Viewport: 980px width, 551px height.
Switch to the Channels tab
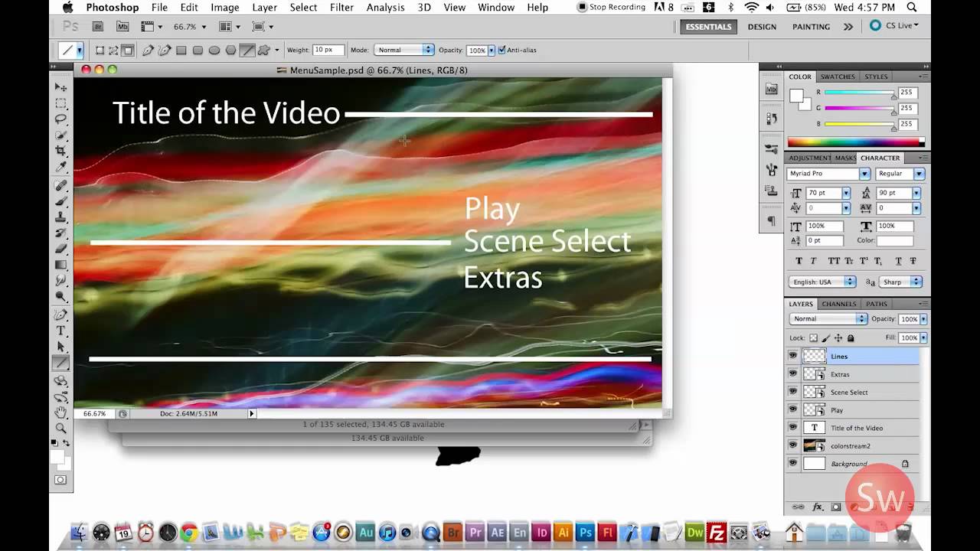[839, 304]
